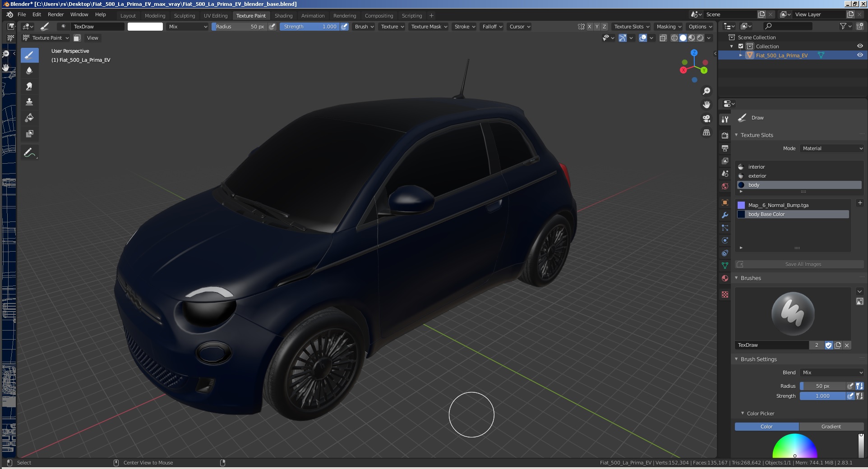
Task: Select Gradient color mode button
Action: (831, 427)
